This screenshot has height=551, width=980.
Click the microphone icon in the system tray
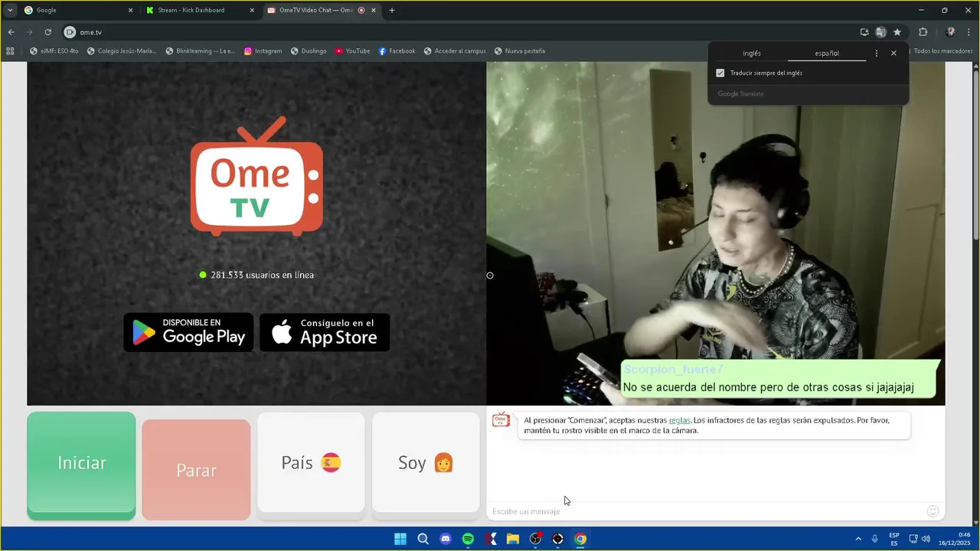874,539
